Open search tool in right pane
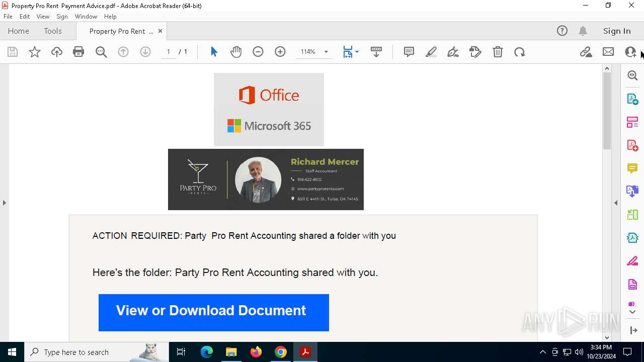Screen dimensions: 644x362 coord(632,75)
